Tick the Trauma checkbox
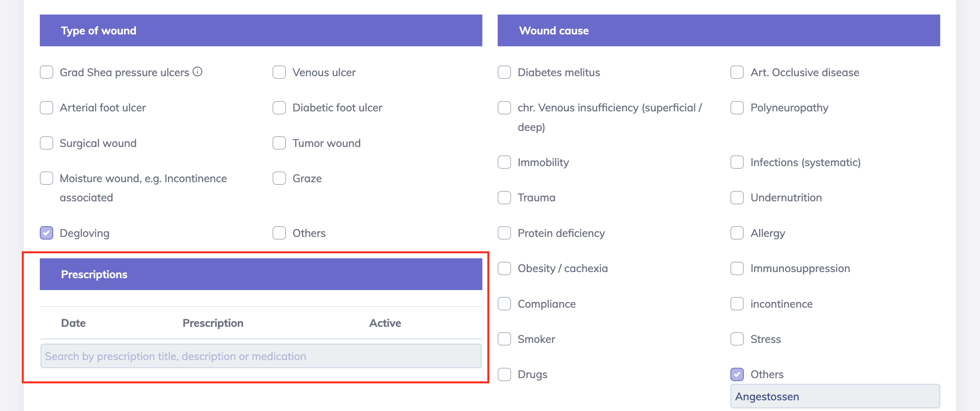The width and height of the screenshot is (980, 411). [x=504, y=197]
